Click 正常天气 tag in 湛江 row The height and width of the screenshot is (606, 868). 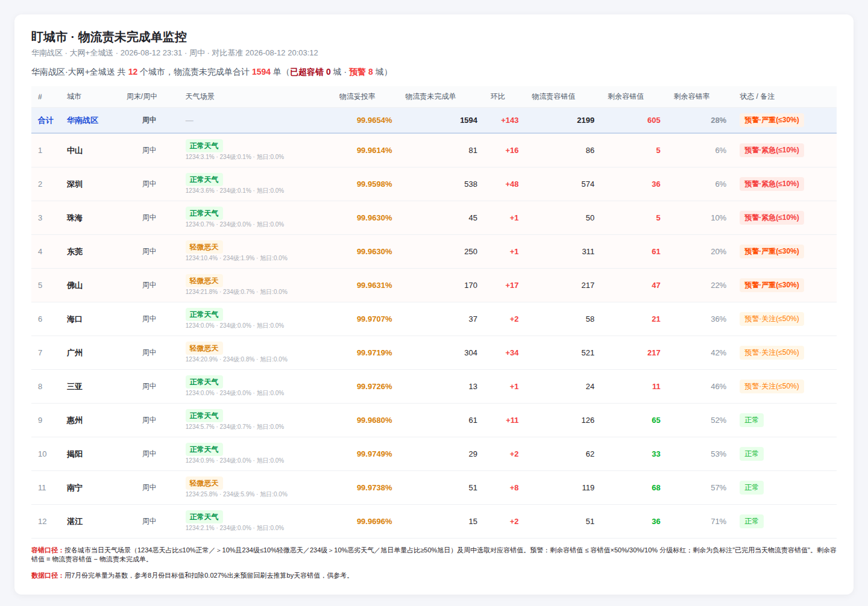204,517
